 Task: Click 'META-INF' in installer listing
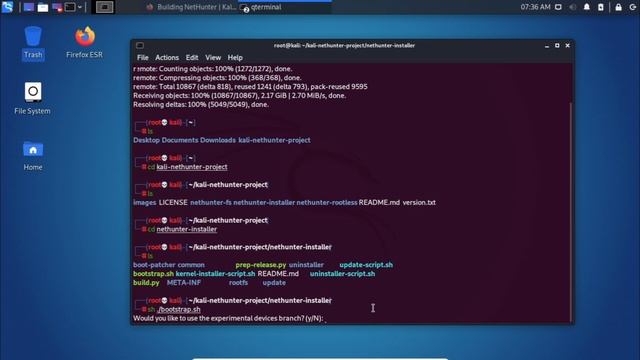coord(184,283)
